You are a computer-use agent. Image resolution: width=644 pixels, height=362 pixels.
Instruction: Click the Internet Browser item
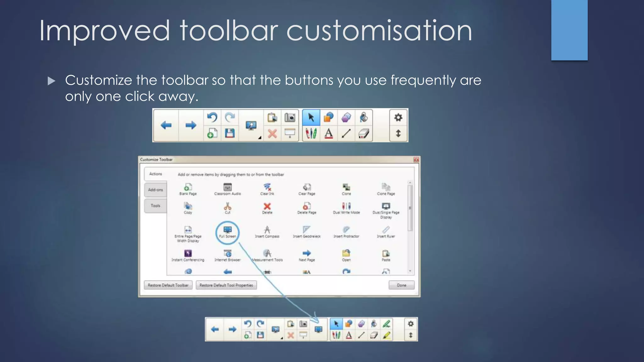pyautogui.click(x=227, y=256)
